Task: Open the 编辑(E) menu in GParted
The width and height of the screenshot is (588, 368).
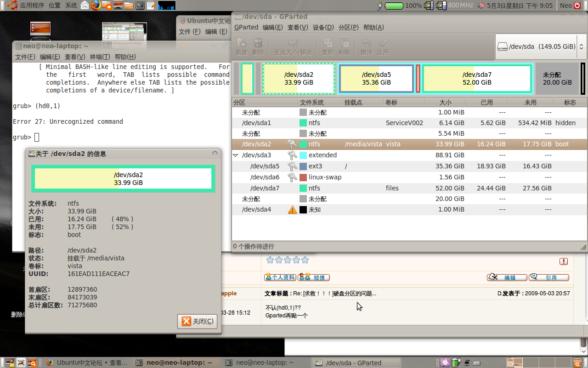Action: click(x=272, y=27)
